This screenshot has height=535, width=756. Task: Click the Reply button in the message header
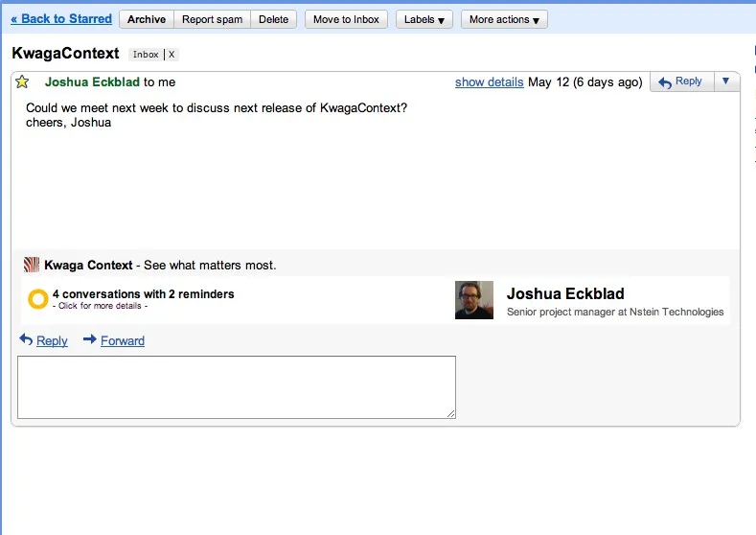[x=682, y=81]
